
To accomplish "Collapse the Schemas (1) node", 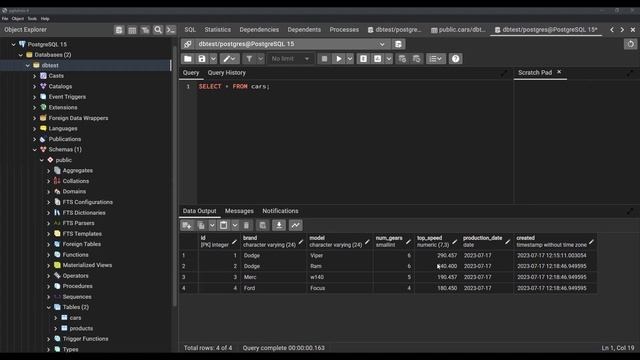I will (35, 149).
